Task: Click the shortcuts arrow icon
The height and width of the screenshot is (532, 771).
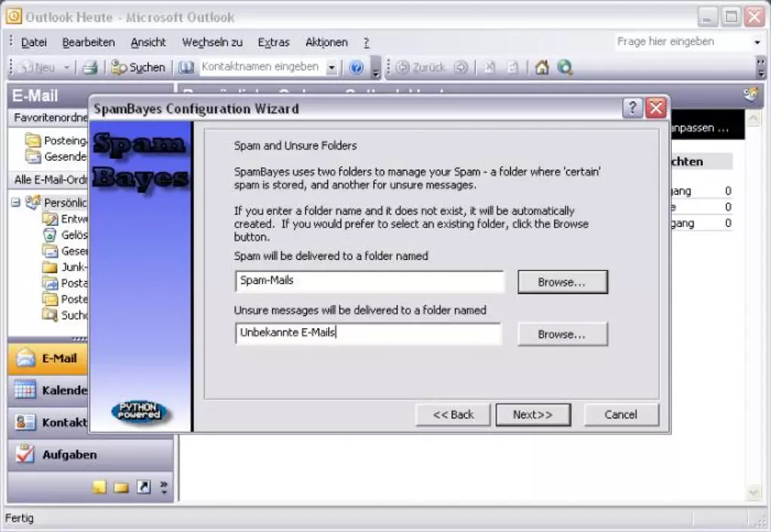Action: (x=143, y=487)
